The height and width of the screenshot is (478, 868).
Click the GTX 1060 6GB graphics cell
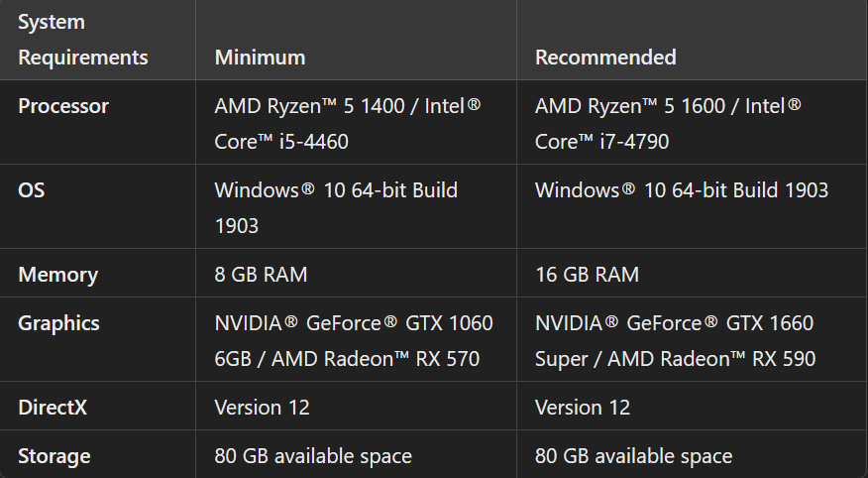tap(354, 340)
